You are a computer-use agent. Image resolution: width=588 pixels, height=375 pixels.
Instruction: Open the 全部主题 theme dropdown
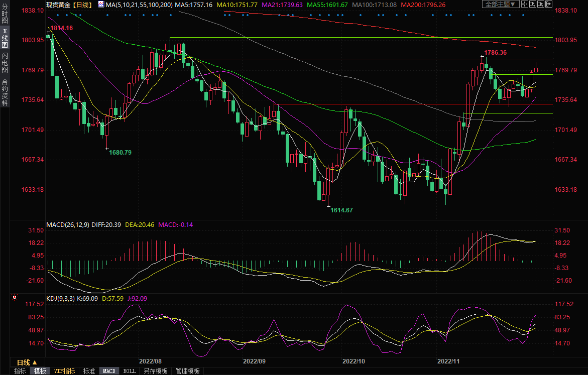[x=500, y=5]
